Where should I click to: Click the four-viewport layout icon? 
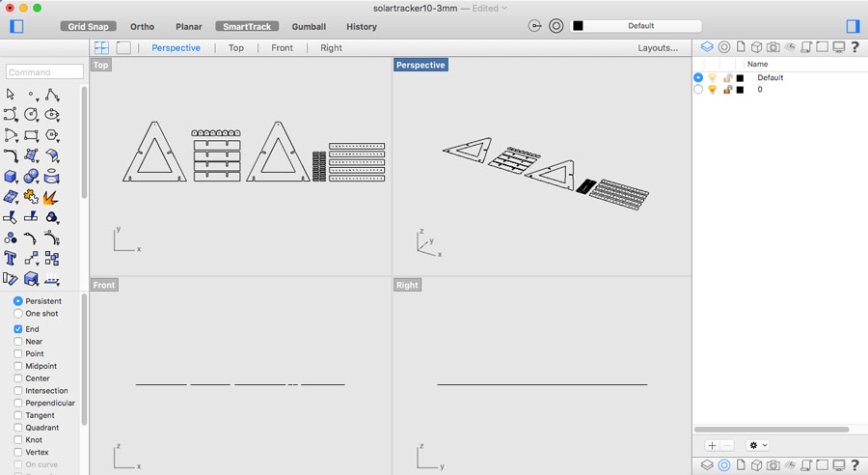101,47
